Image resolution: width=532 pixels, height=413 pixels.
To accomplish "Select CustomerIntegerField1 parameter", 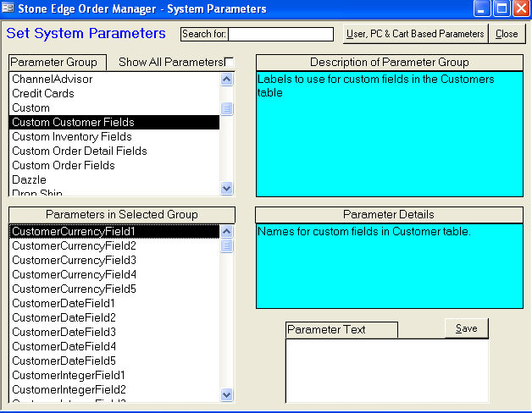I will (x=114, y=376).
